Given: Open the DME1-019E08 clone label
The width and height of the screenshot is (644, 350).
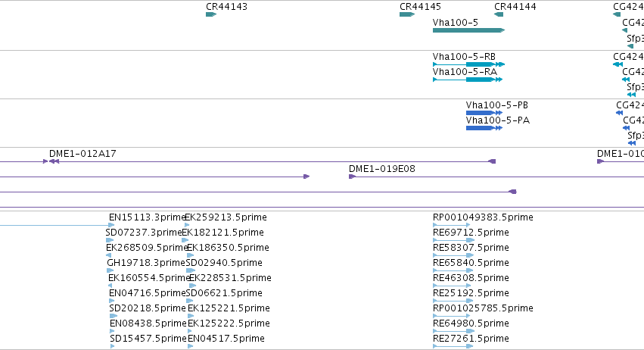Looking at the screenshot, I should [x=382, y=169].
